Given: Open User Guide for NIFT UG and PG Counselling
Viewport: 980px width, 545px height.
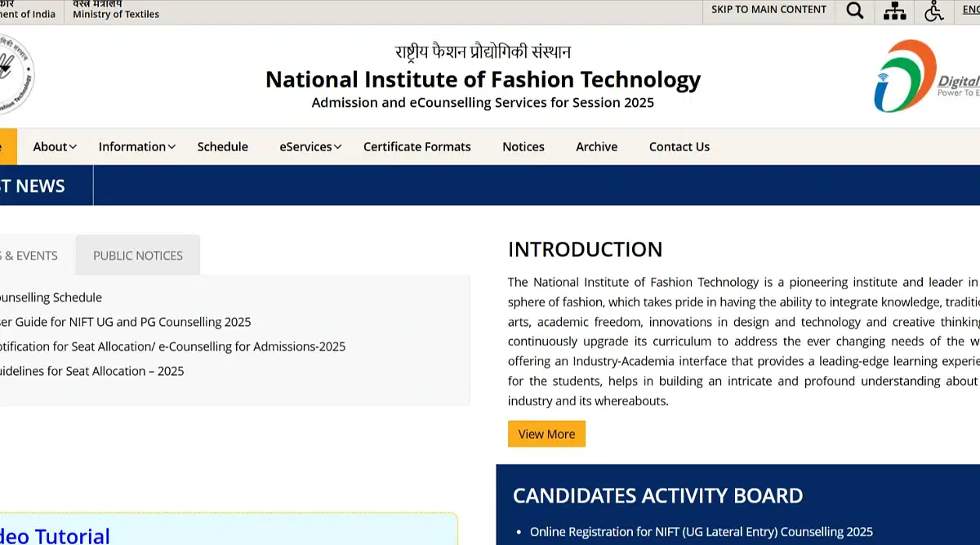Looking at the screenshot, I should tap(126, 322).
